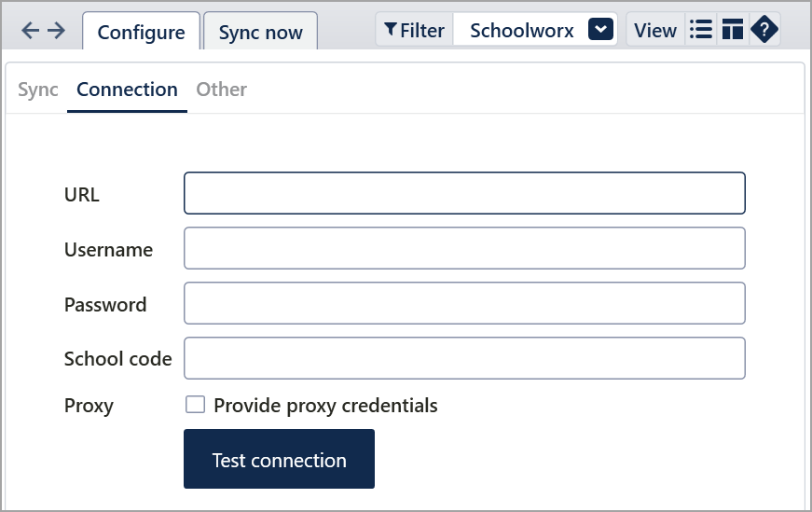Click the School code input field
812x512 pixels.
(464, 358)
